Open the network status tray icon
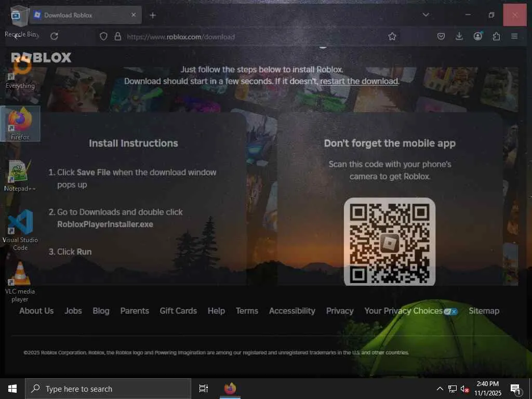This screenshot has width=532, height=399. (453, 389)
